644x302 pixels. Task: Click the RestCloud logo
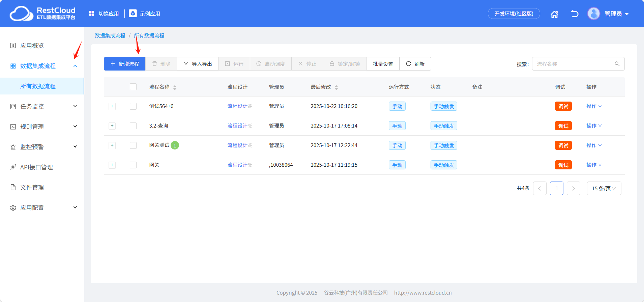point(42,13)
